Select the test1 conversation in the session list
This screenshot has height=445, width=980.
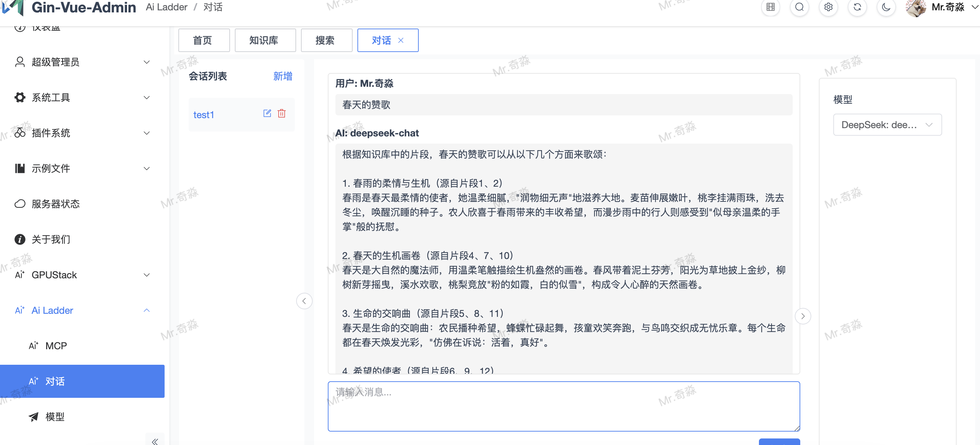pos(204,115)
